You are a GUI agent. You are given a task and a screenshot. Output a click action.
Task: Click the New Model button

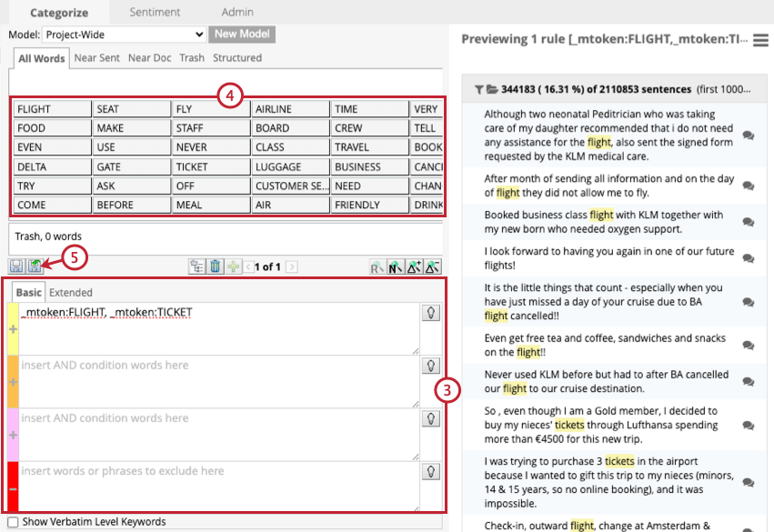tap(242, 34)
